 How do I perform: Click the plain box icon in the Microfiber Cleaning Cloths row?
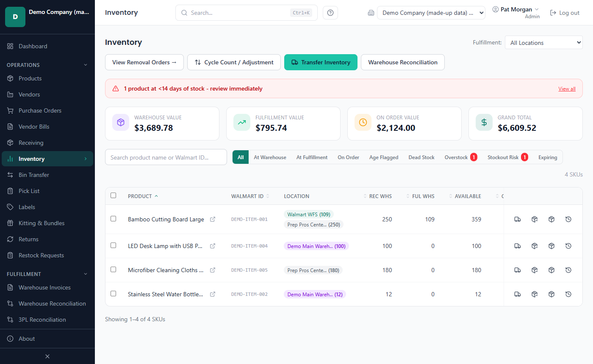click(551, 270)
